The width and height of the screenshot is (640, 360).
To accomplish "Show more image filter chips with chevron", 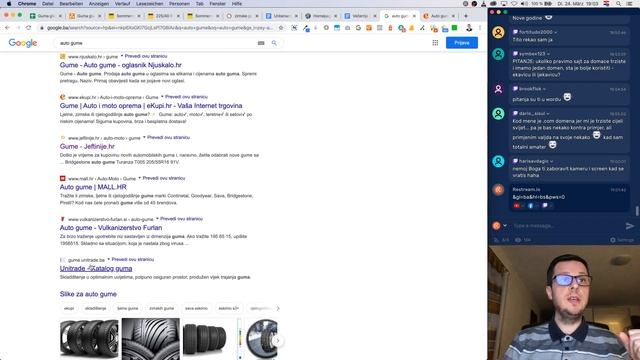I will tap(278, 309).
